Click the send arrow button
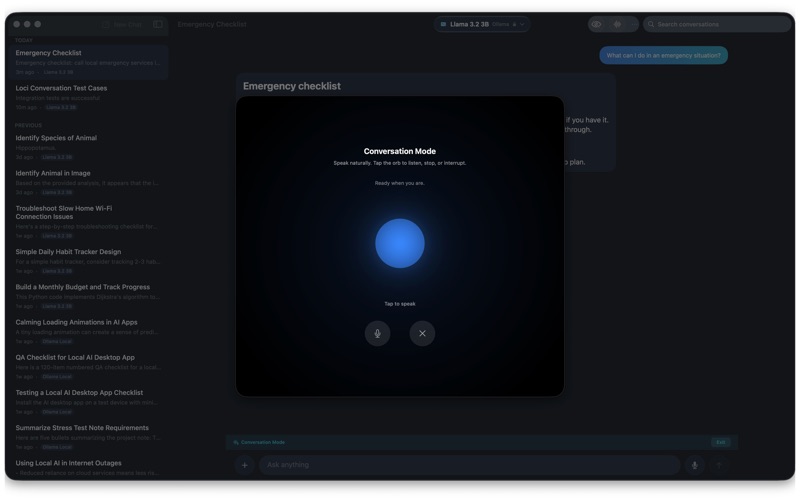Screen dimensions: 800x500 tap(719, 465)
